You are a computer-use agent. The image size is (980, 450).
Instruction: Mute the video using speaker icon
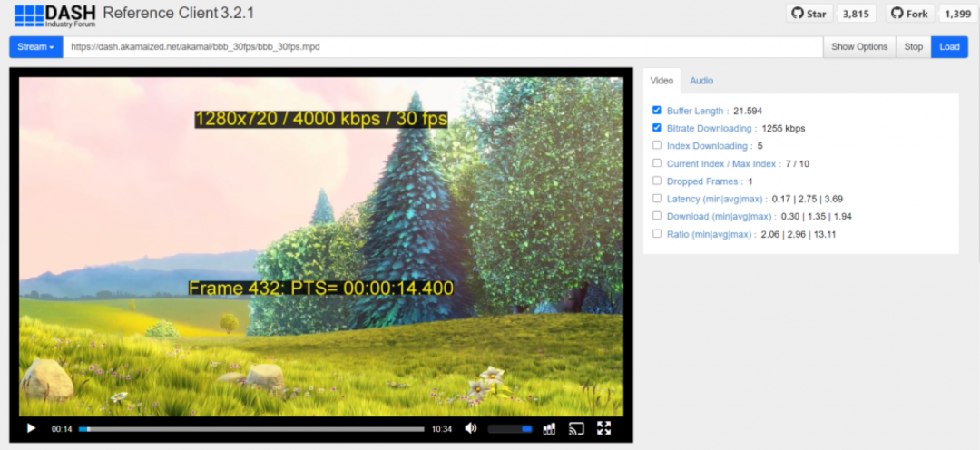[471, 428]
